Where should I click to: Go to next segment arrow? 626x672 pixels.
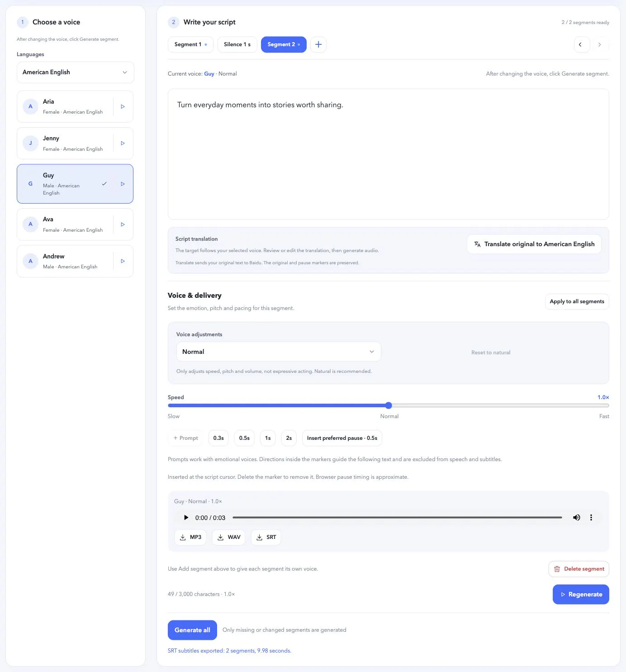[600, 44]
